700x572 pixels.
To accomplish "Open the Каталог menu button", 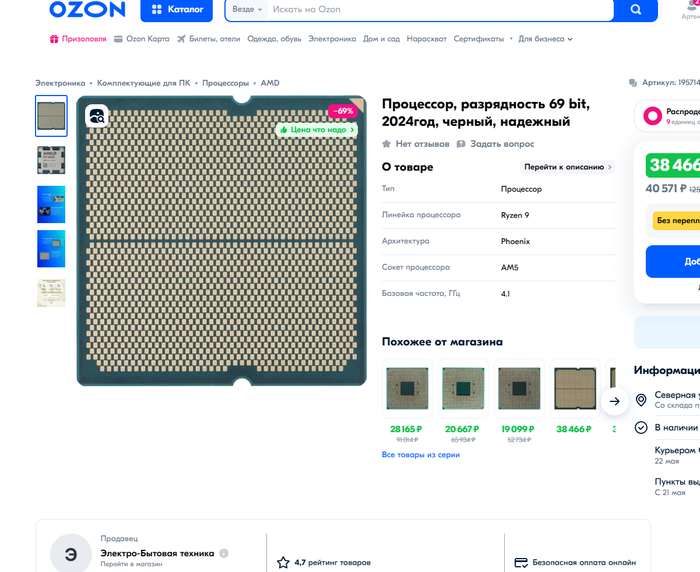I will (x=176, y=10).
